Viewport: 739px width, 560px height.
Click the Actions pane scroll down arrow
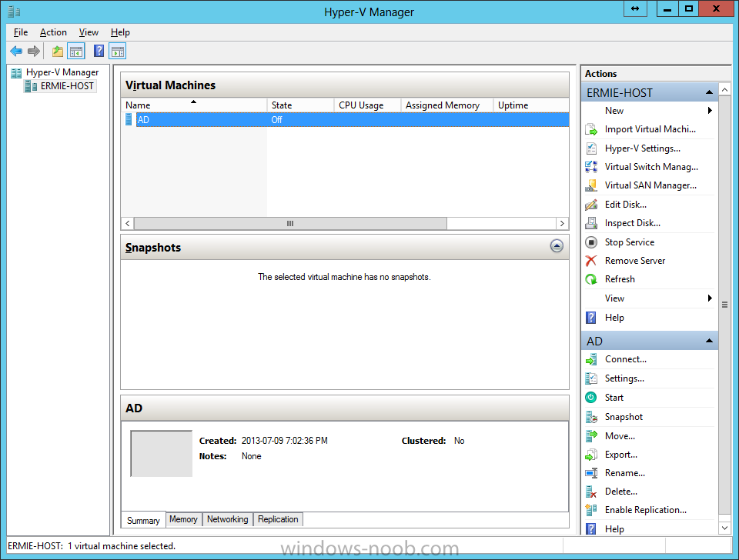725,528
